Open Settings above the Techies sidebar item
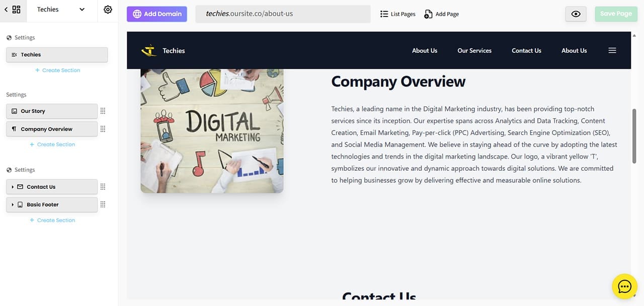644x306 pixels. point(21,38)
